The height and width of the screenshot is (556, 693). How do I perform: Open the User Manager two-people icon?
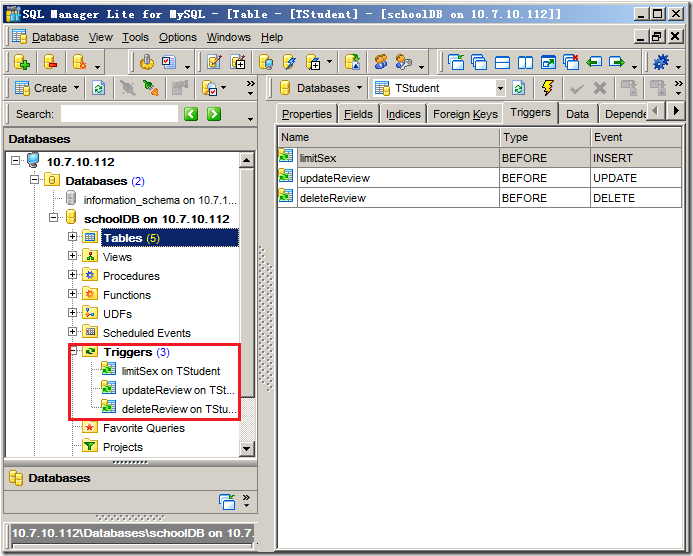coord(381,62)
